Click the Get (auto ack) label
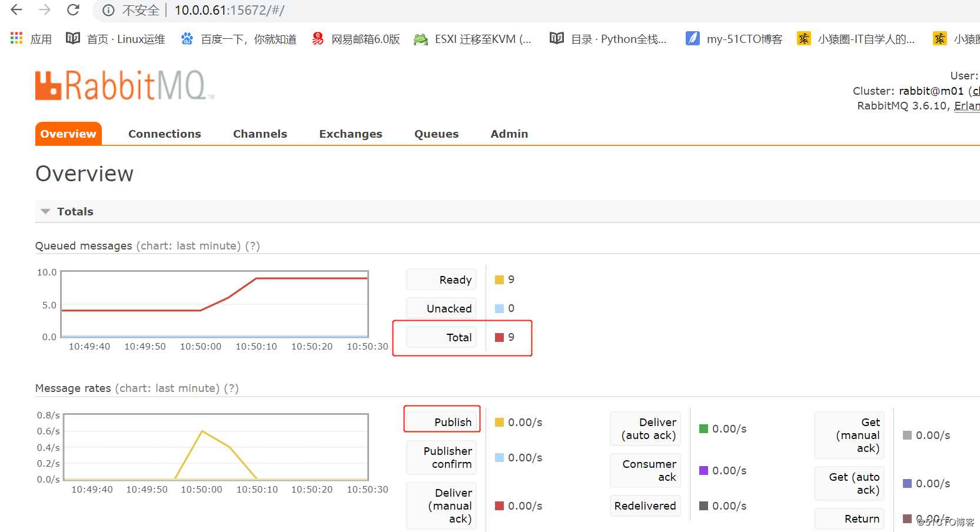 pyautogui.click(x=849, y=483)
